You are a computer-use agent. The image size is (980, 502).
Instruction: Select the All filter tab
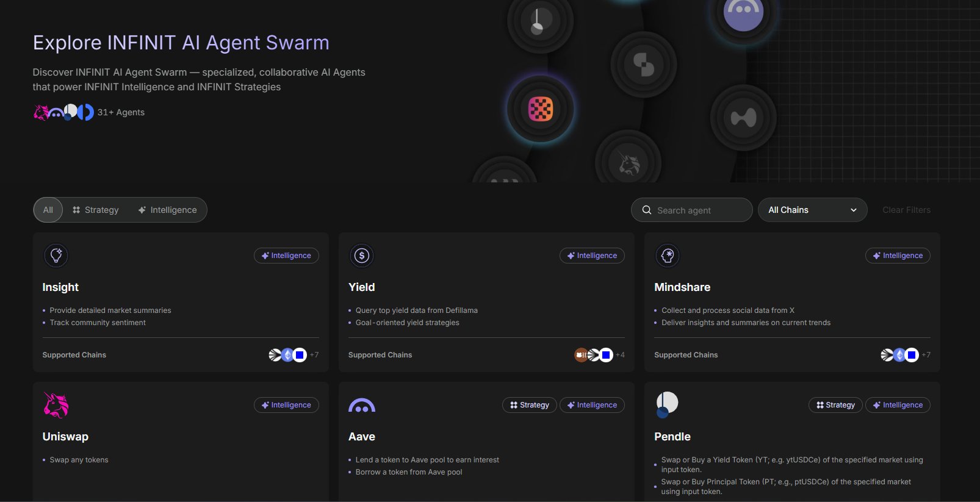pos(48,210)
